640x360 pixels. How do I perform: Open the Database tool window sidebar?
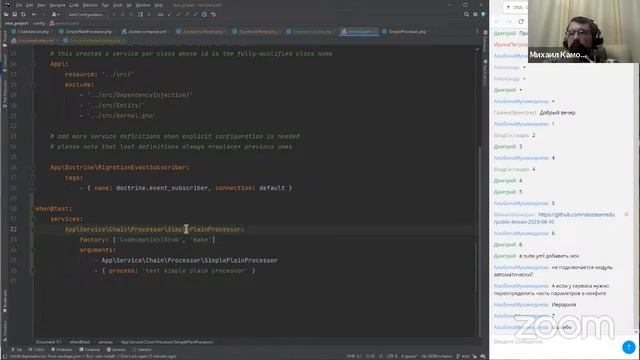click(x=485, y=41)
